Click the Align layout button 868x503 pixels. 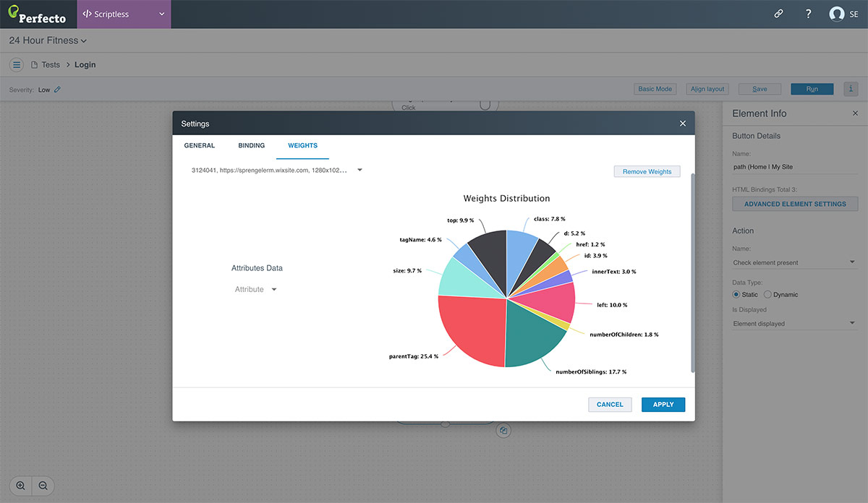(707, 89)
